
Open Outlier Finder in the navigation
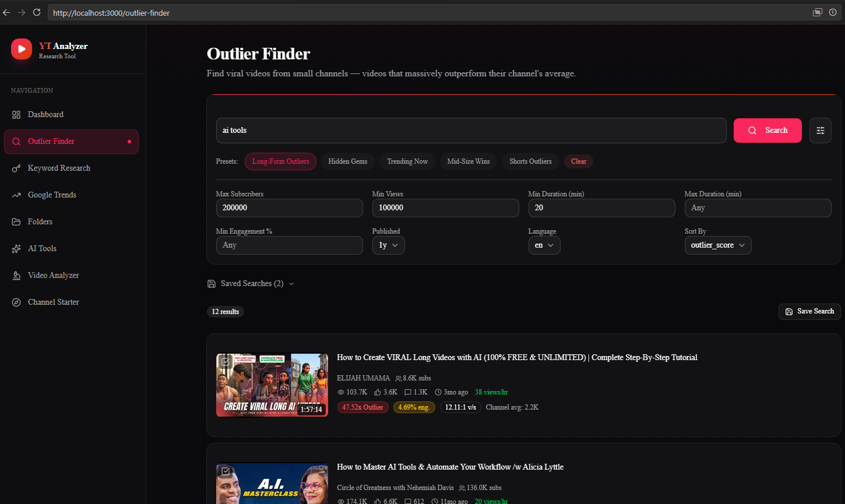(x=71, y=142)
